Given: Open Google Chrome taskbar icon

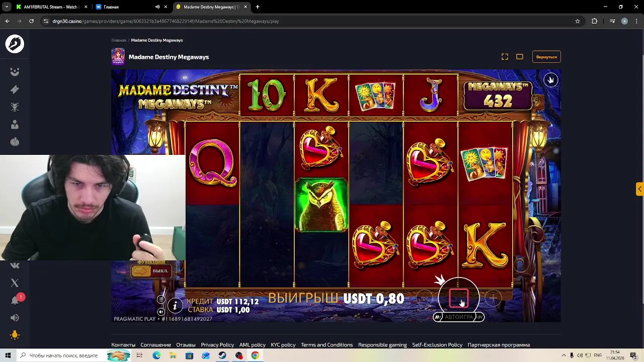Looking at the screenshot, I should coord(255,355).
